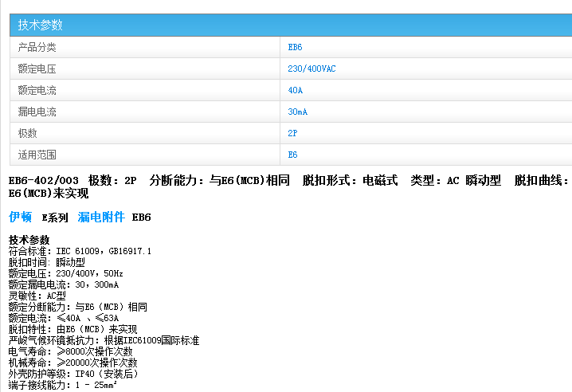Click the bold 技术参数 section heading
The image size is (572, 392).
[29, 240]
